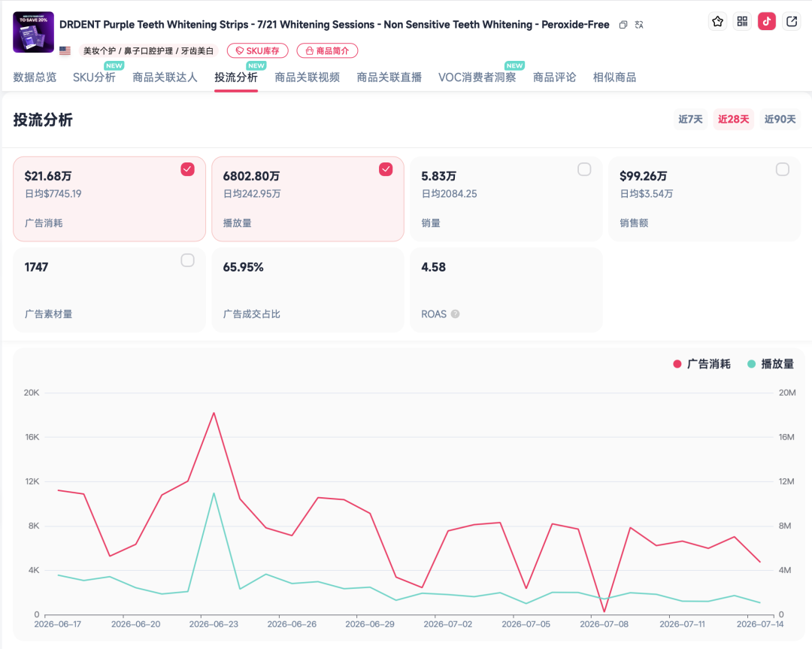Open the QR code grid icon
Viewport: 812px width, 649px height.
[x=742, y=21]
